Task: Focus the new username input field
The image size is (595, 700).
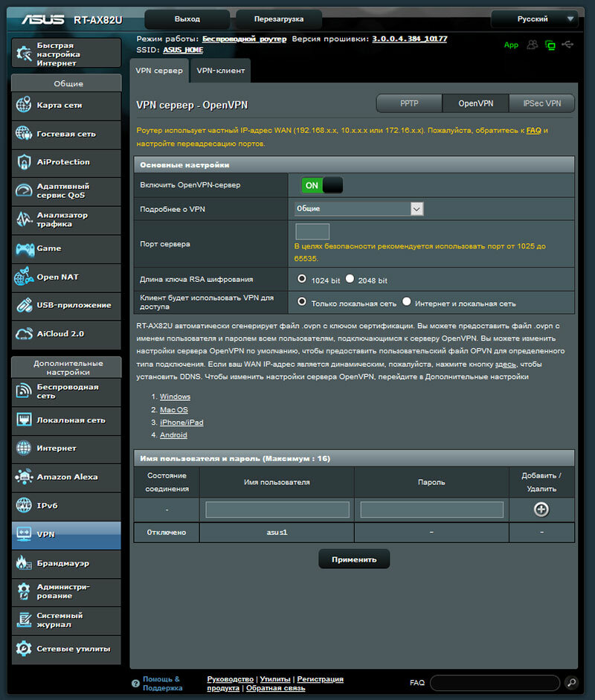Action: (277, 510)
